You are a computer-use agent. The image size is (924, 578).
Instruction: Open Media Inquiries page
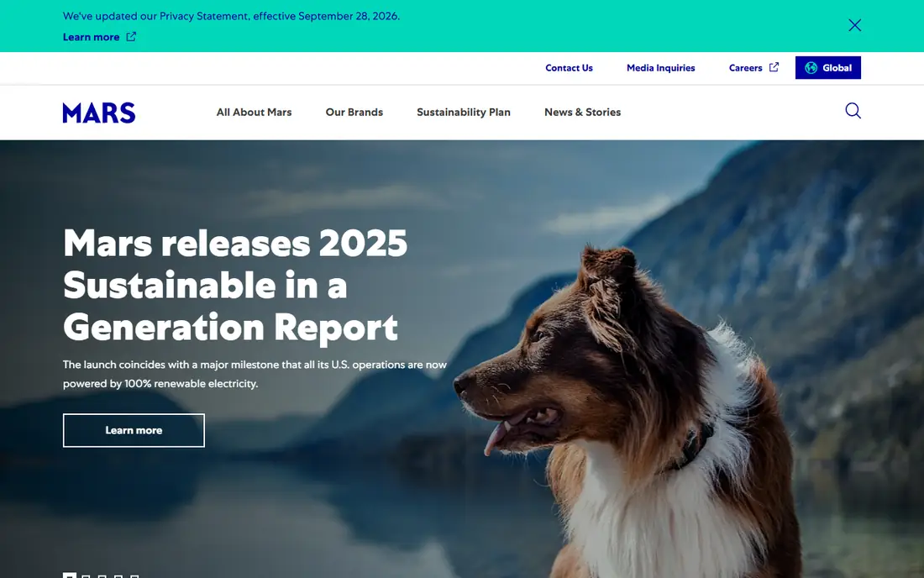(x=660, y=68)
